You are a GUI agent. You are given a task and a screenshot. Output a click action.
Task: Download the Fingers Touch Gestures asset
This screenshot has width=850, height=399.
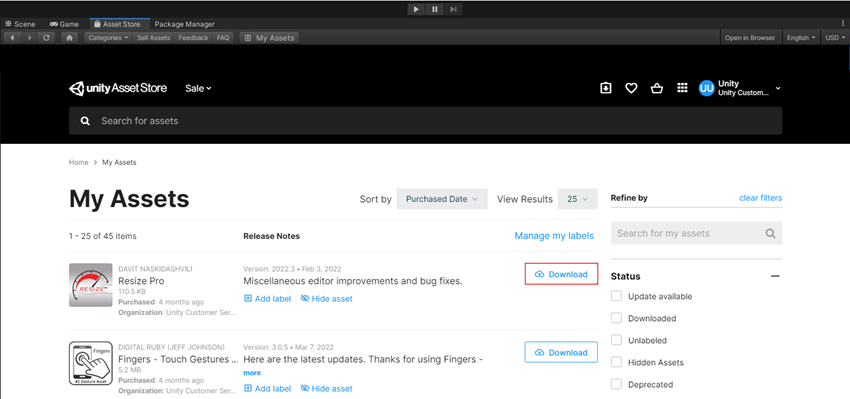tap(561, 352)
